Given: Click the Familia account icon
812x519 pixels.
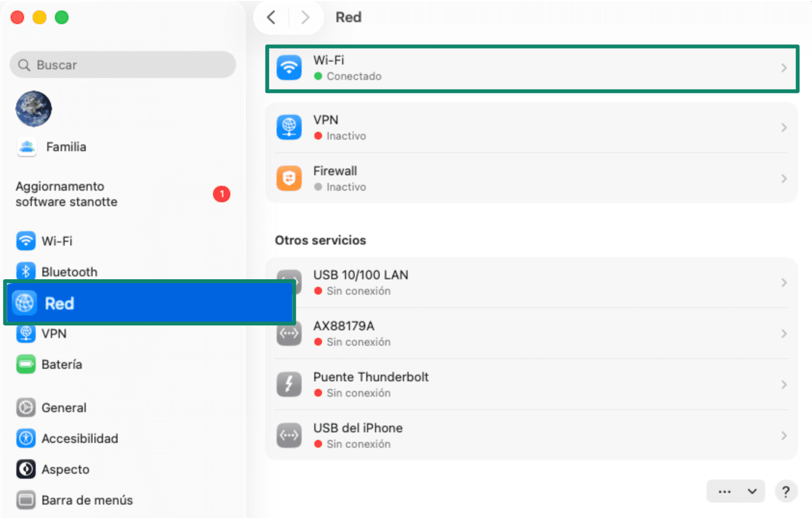Looking at the screenshot, I should point(27,146).
